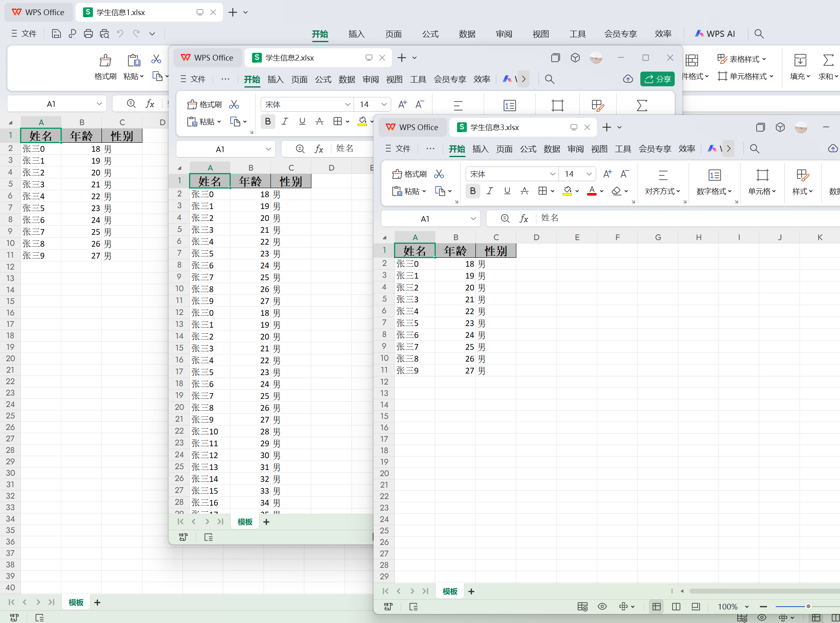Open zoom 100% dropdown in 学生信息3
Image resolution: width=840 pixels, height=623 pixels.
(x=747, y=607)
